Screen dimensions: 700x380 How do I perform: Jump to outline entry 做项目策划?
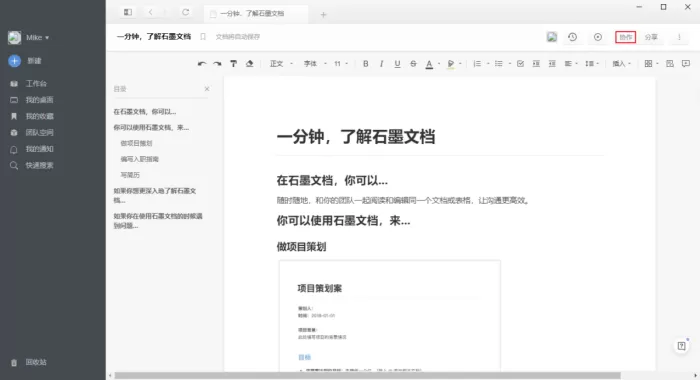136,143
